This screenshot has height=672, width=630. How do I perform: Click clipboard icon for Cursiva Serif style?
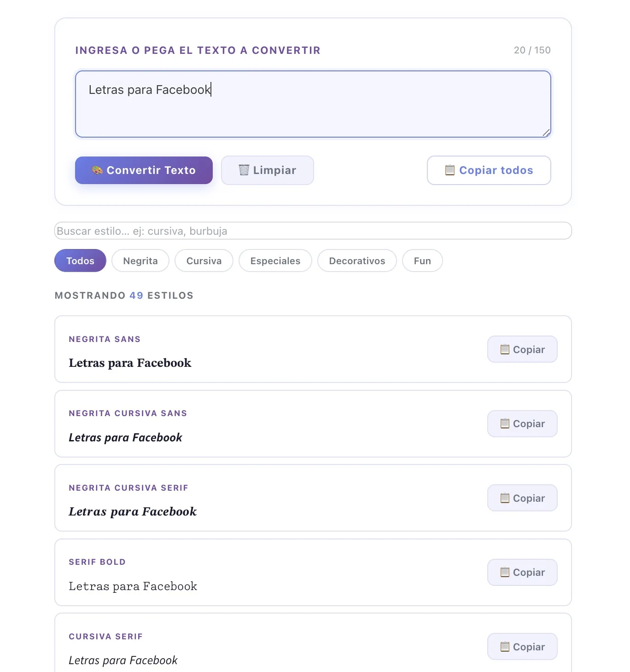click(x=505, y=647)
